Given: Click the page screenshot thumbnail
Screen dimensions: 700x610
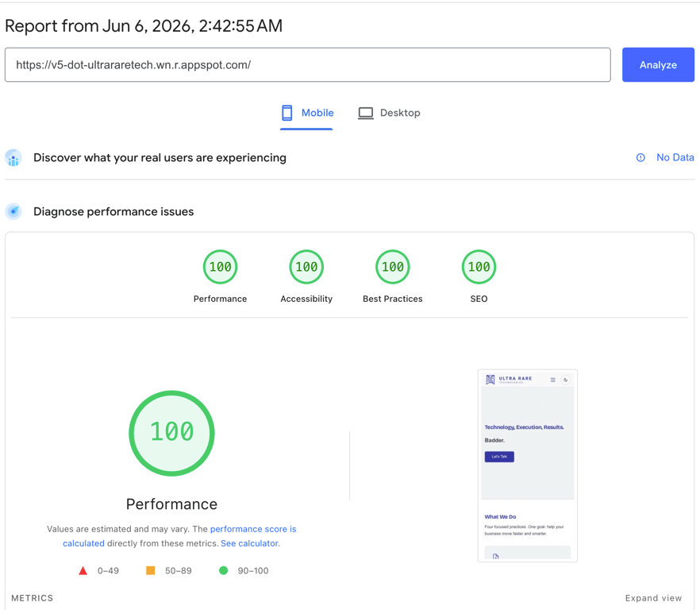Looking at the screenshot, I should (528, 465).
